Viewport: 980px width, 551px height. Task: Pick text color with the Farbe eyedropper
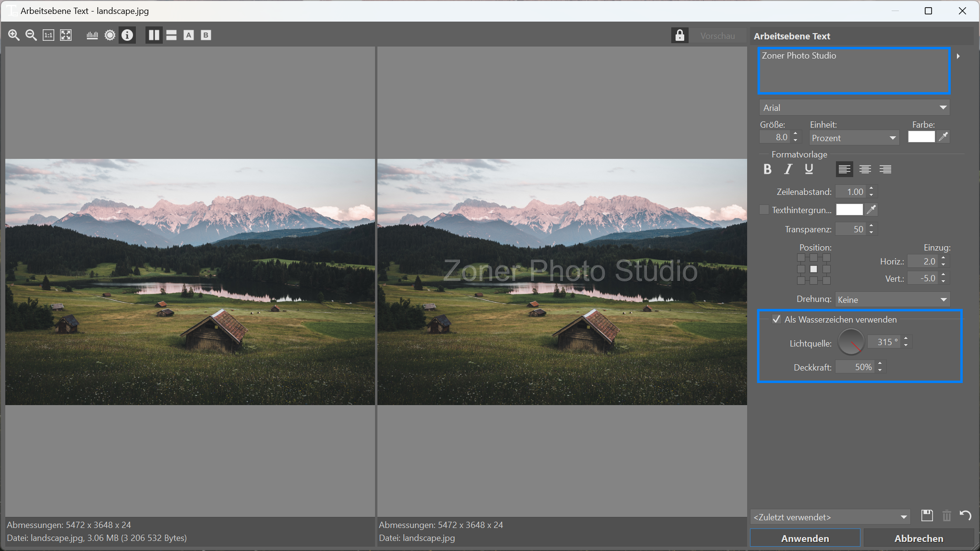pos(943,137)
